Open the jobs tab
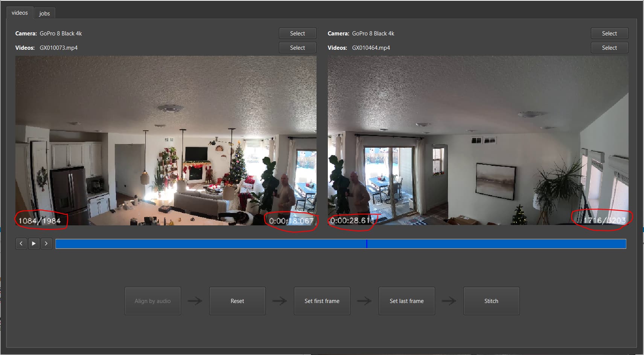 (x=44, y=14)
